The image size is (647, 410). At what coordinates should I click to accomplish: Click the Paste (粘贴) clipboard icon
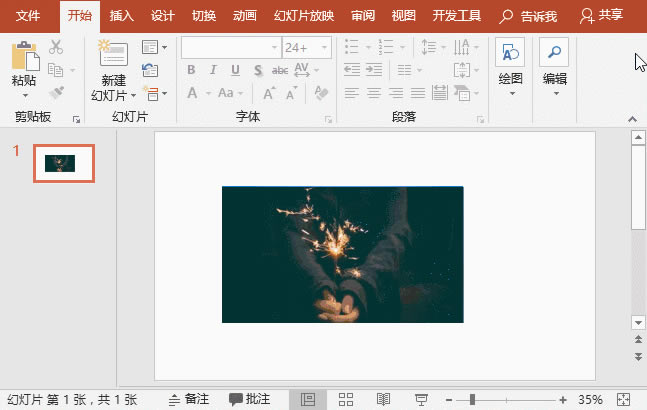23,55
